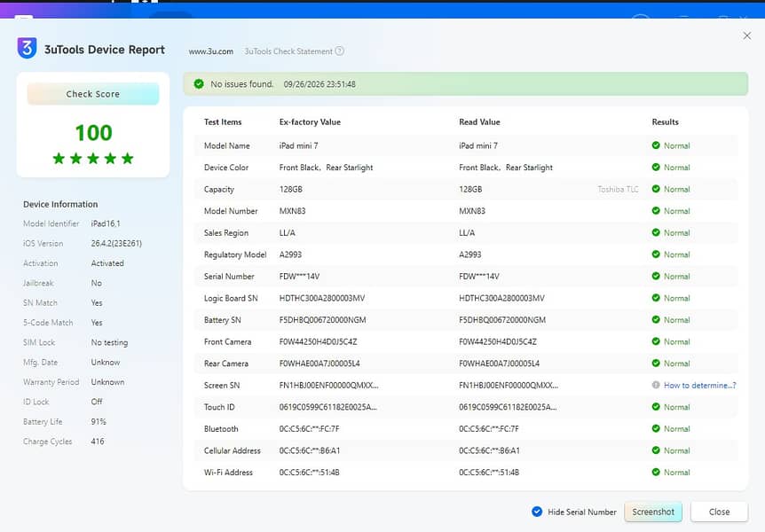Viewport: 765px width, 532px height.
Task: Click the Normal check icon for Capacity
Action: 656,189
